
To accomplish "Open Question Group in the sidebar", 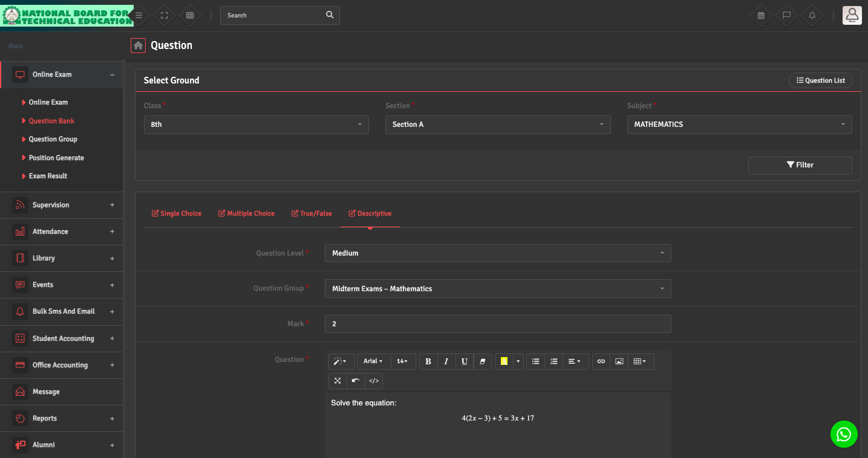I will pyautogui.click(x=53, y=139).
